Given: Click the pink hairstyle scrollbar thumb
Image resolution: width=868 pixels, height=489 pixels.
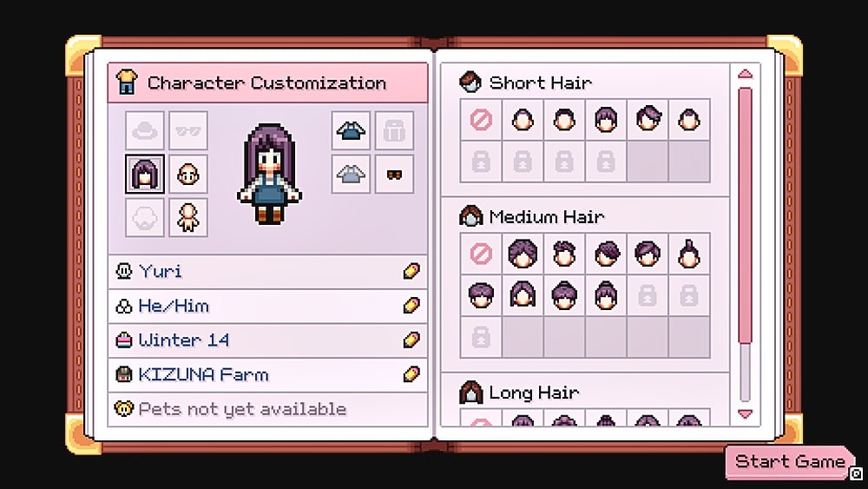Looking at the screenshot, I should click(x=745, y=215).
